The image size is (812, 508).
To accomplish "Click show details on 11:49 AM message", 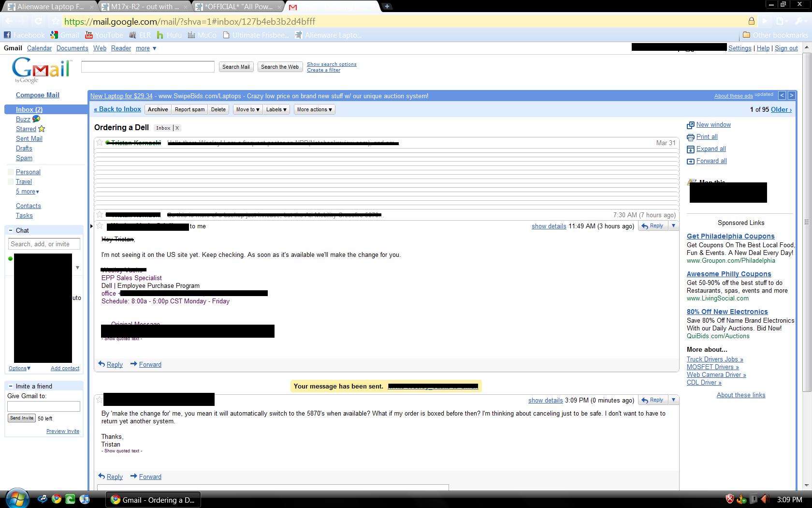I will [549, 226].
